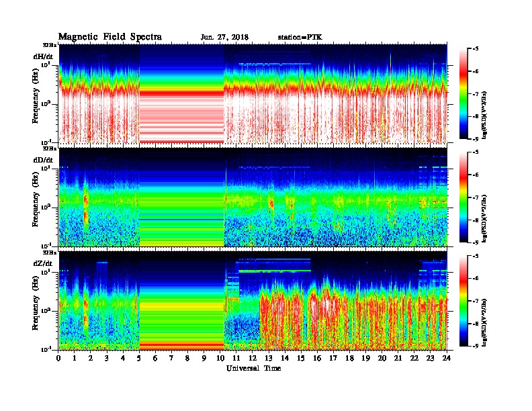Click hour tick label 5 on time axis
532x411 pixels.
pyautogui.click(x=139, y=358)
